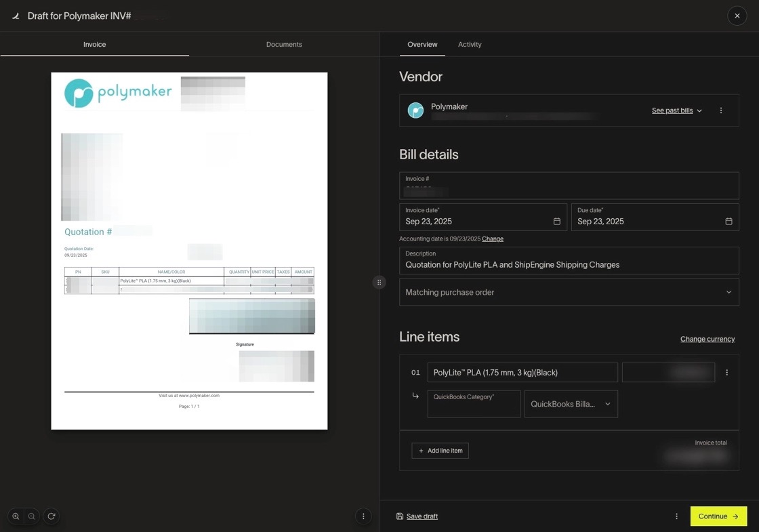Screen dimensions: 759x532
Task: Click the panel divider resize handle
Action: point(379,283)
